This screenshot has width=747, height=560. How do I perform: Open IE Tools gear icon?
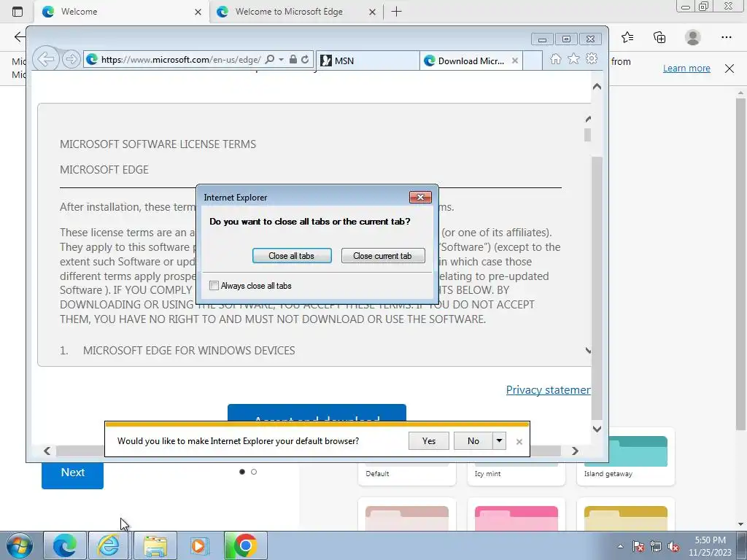click(592, 58)
